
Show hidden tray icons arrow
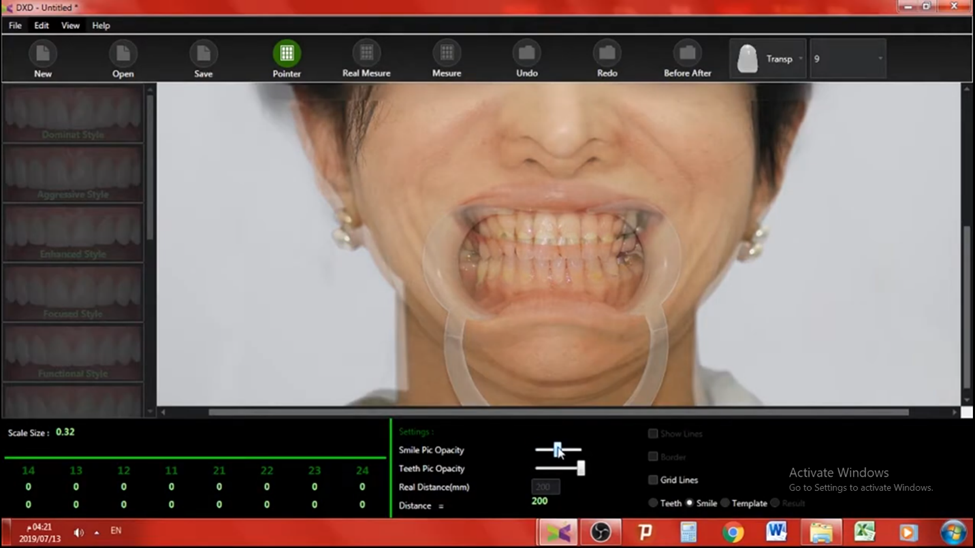click(96, 532)
